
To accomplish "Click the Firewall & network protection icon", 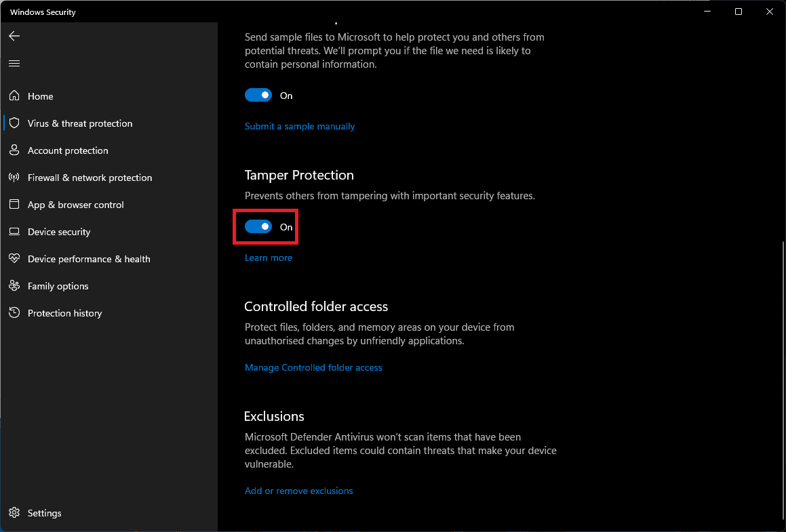I will tap(14, 178).
